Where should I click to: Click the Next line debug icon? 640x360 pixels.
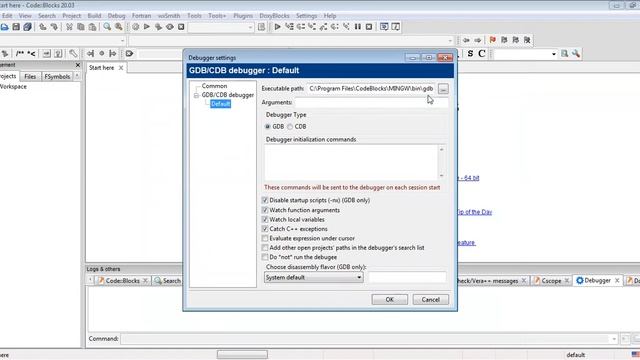(301, 27)
